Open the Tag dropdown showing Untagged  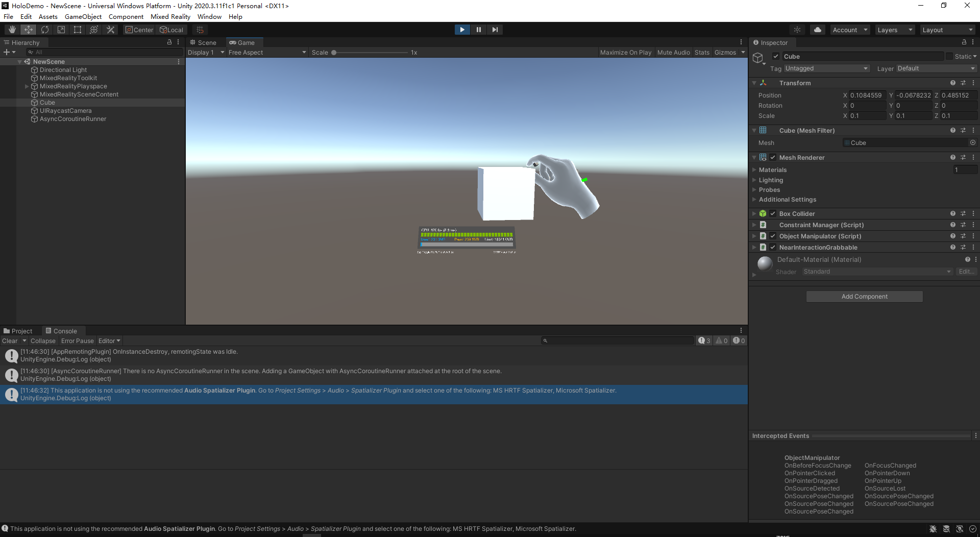pyautogui.click(x=826, y=68)
